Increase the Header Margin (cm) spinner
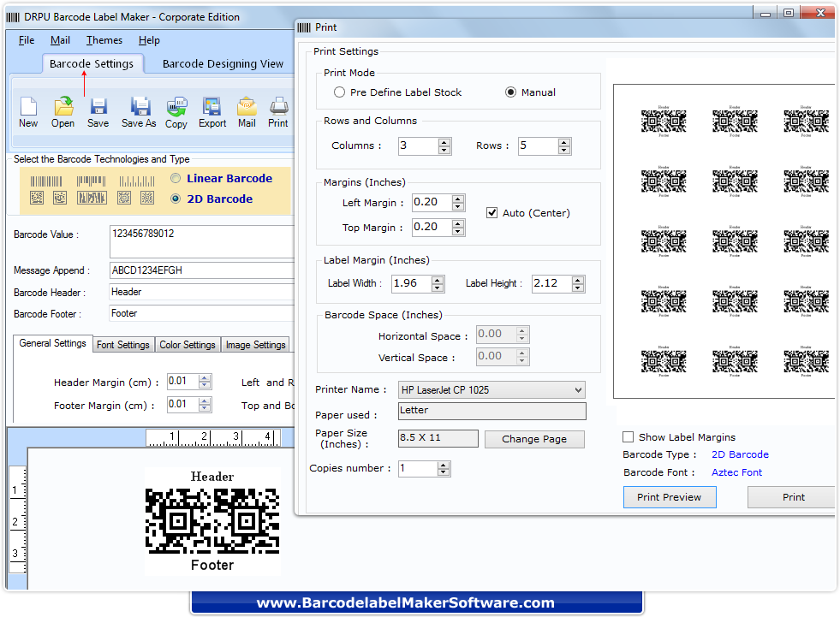Image resolution: width=840 pixels, height=617 pixels. tap(205, 377)
